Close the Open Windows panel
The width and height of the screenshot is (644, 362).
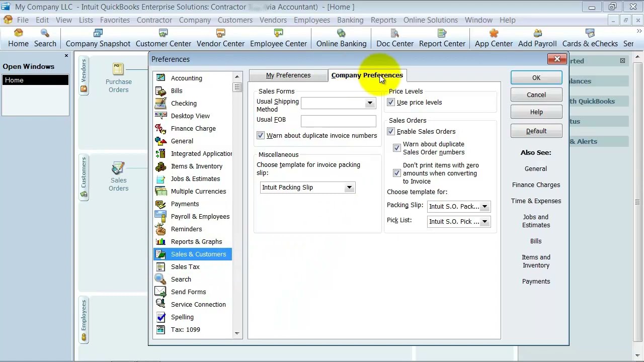point(66,56)
